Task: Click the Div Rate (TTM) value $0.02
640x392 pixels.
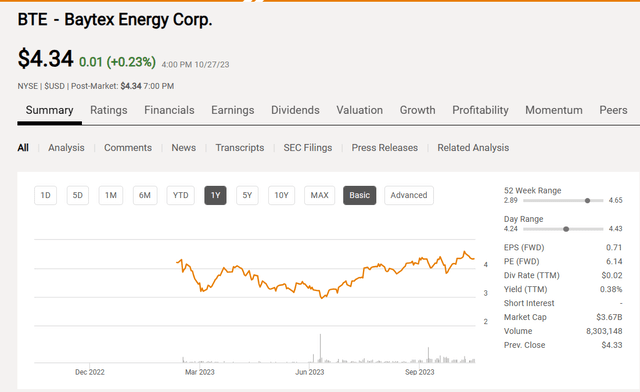Action: tap(612, 276)
